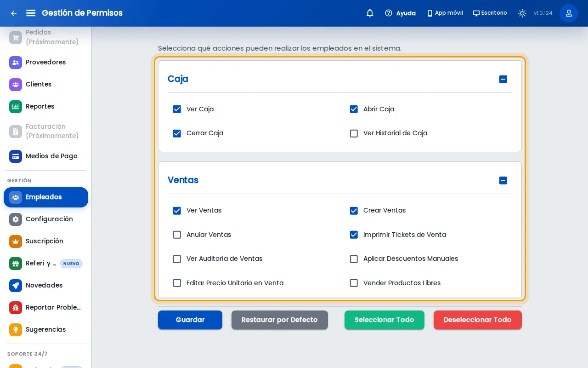Open the Escritorio option
The image size is (588, 368).
(490, 13)
